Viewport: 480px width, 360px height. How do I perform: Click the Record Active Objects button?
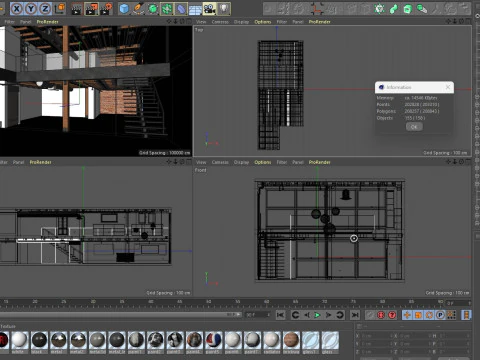pos(370,315)
